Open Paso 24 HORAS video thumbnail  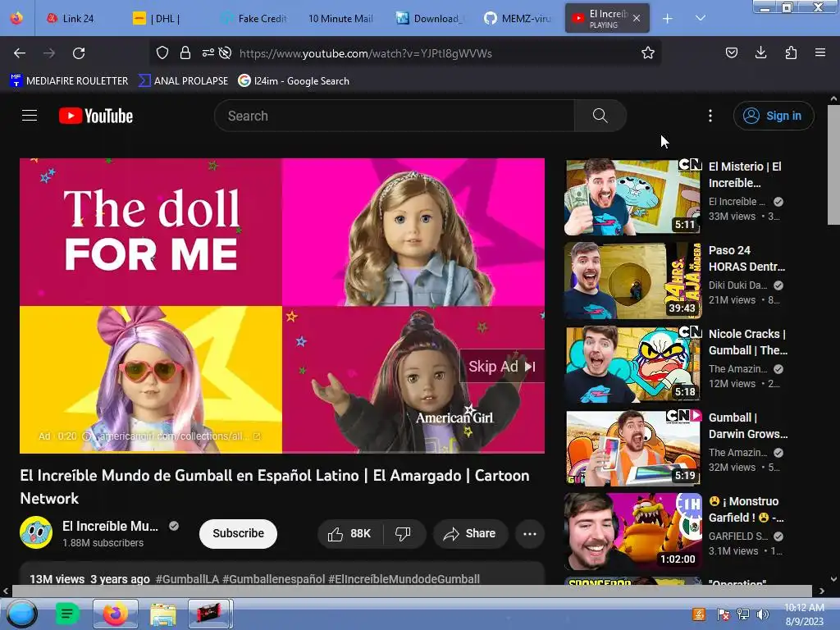point(632,281)
